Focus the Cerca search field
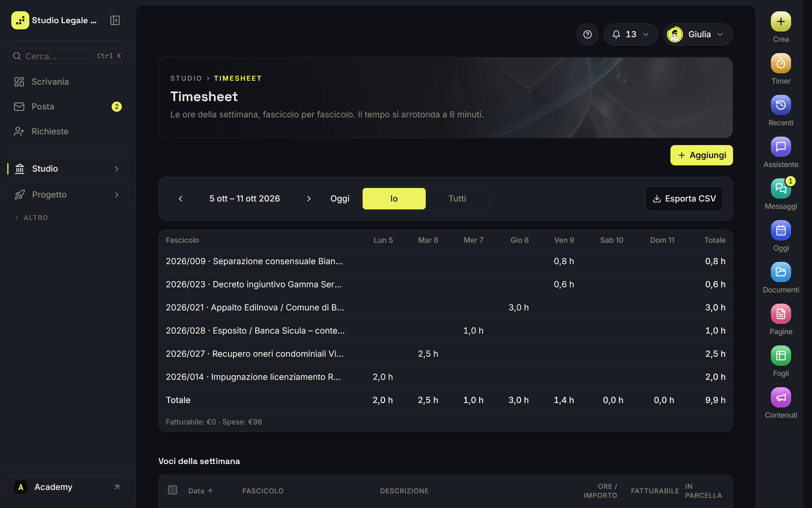The image size is (812, 508). 68,56
